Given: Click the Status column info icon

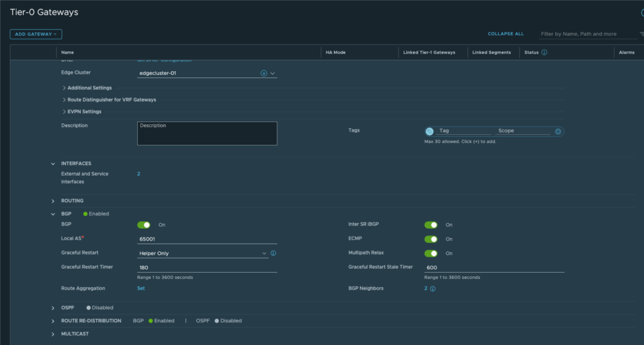Looking at the screenshot, I should tap(544, 52).
